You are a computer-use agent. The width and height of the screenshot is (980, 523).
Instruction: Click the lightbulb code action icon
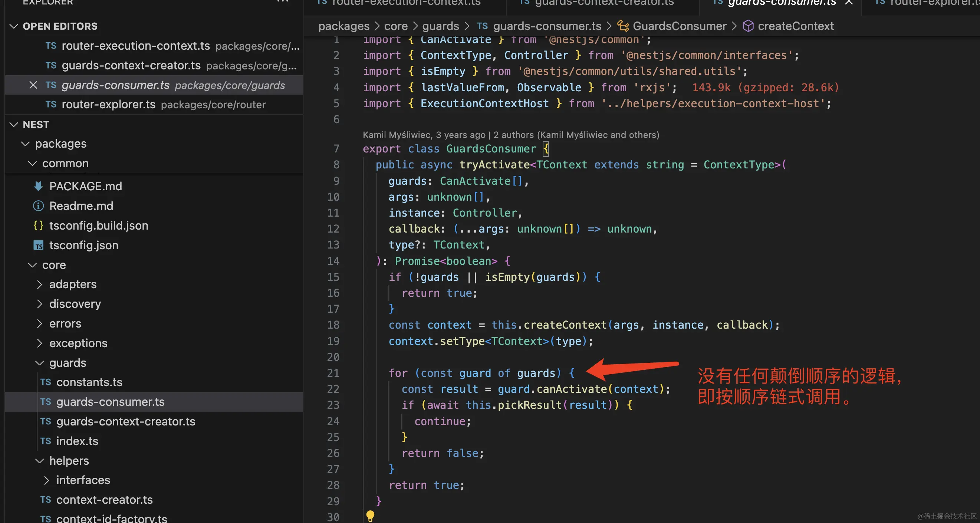370,516
